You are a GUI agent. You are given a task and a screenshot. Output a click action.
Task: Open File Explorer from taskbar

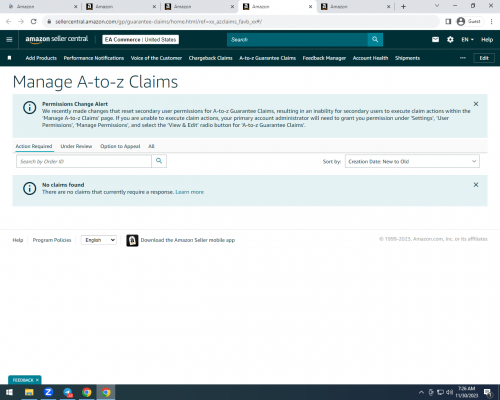29,392
